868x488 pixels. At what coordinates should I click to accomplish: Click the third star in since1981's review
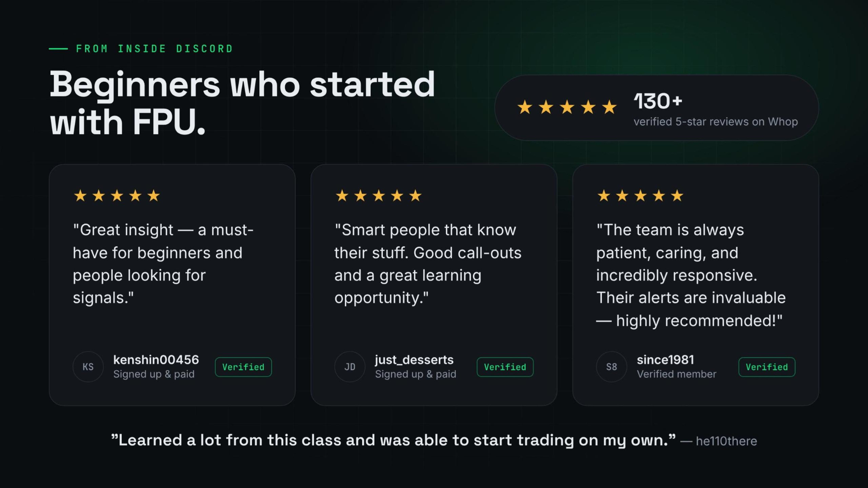click(x=640, y=196)
